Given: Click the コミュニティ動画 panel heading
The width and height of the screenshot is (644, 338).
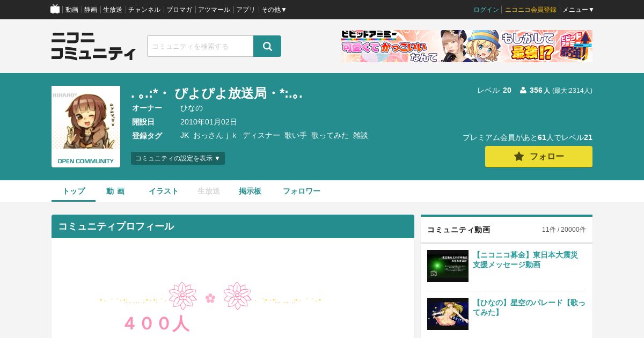Looking at the screenshot, I should [459, 230].
